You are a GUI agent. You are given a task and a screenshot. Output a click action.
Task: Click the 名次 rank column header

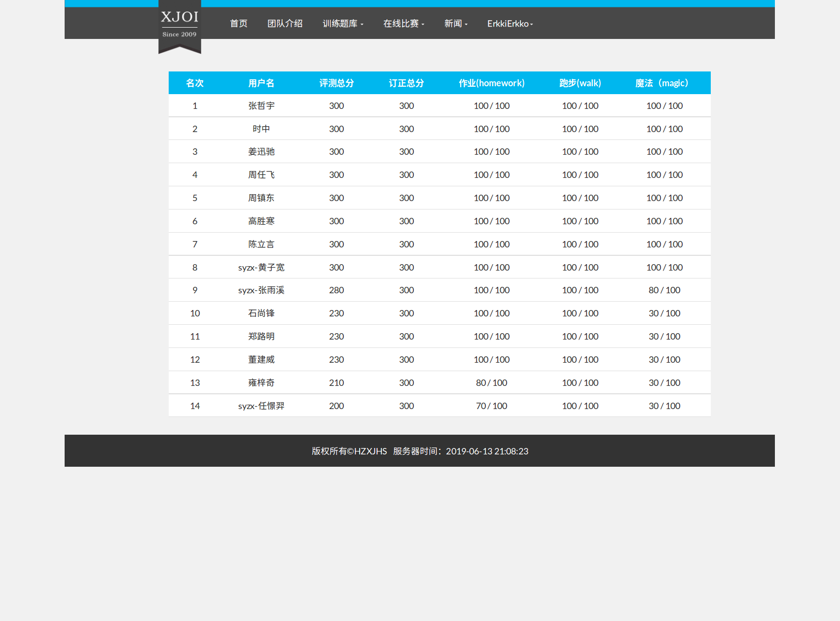(x=195, y=83)
